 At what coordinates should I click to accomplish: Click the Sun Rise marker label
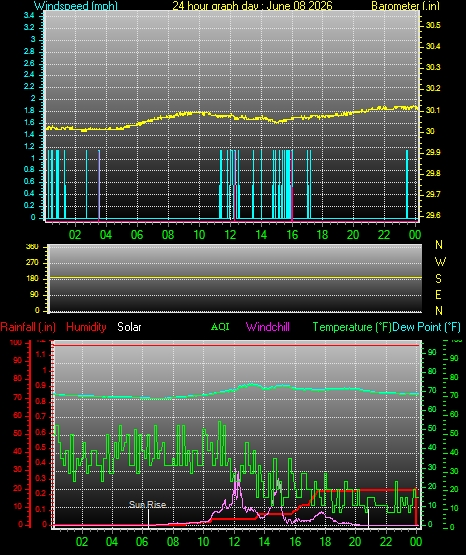coord(148,504)
